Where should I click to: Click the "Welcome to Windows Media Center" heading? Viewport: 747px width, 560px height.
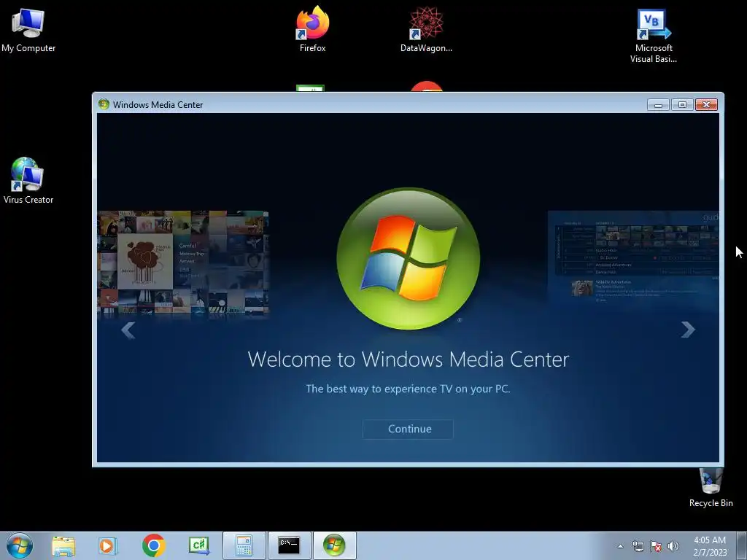point(409,359)
